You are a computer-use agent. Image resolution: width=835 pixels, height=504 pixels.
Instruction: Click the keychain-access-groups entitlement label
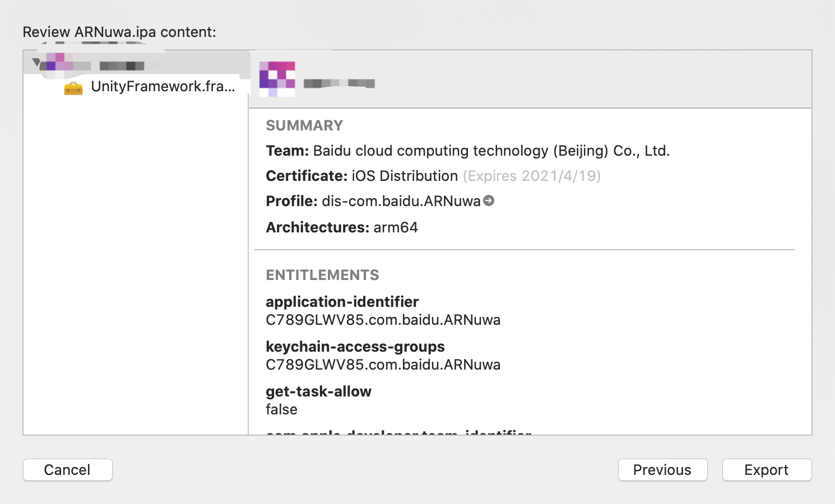coord(355,347)
